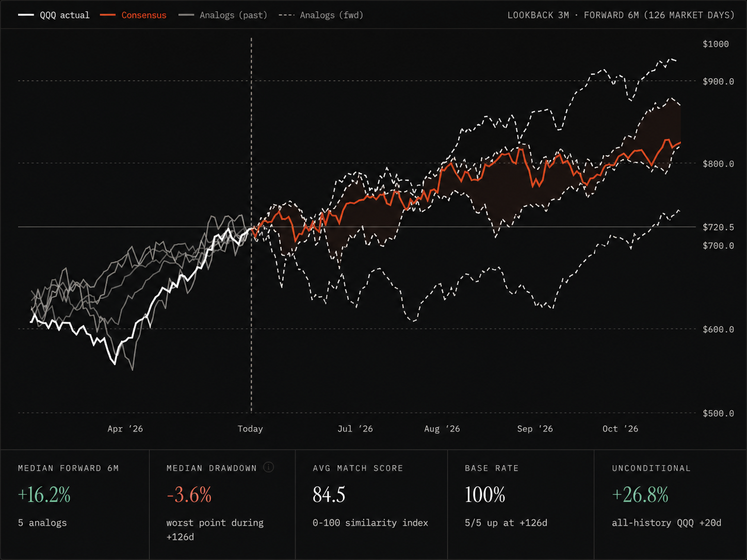Click the Sep '26 x-axis label

pos(535,429)
